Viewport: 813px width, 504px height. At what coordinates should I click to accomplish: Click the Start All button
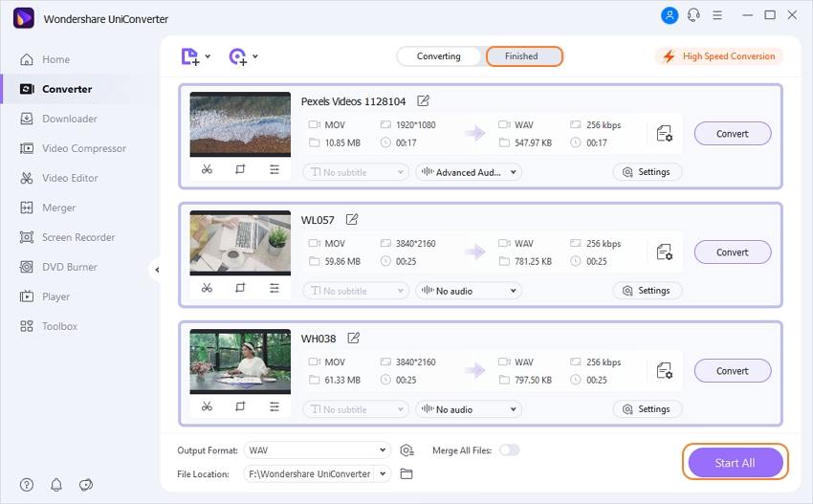[736, 463]
